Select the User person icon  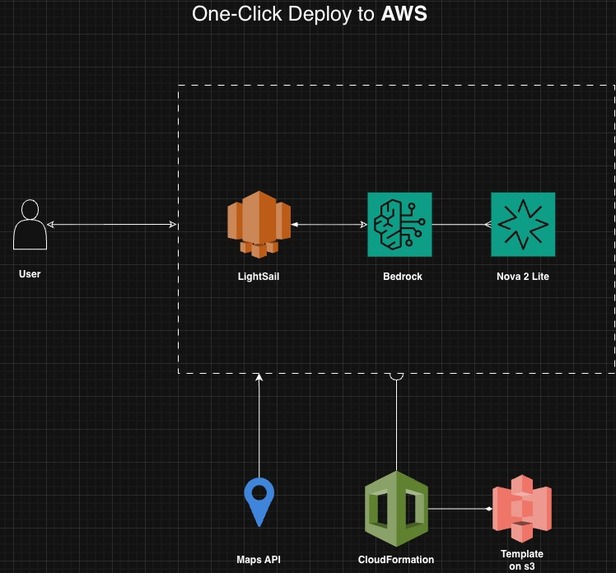pyautogui.click(x=30, y=224)
